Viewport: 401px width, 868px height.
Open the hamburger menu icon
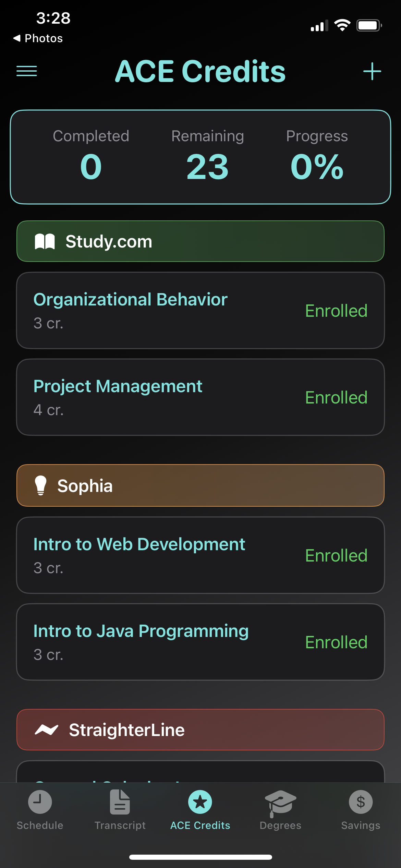tap(27, 71)
